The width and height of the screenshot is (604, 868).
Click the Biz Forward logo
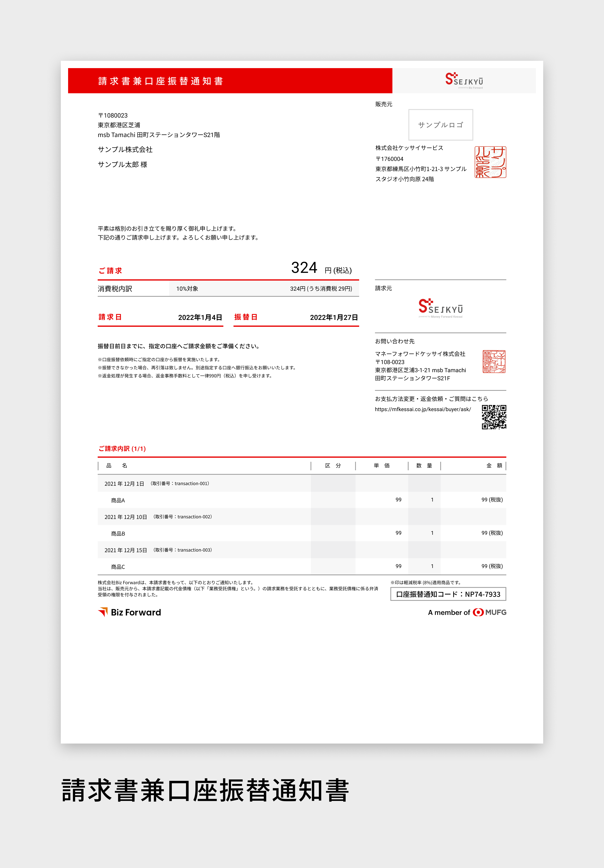coord(130,612)
